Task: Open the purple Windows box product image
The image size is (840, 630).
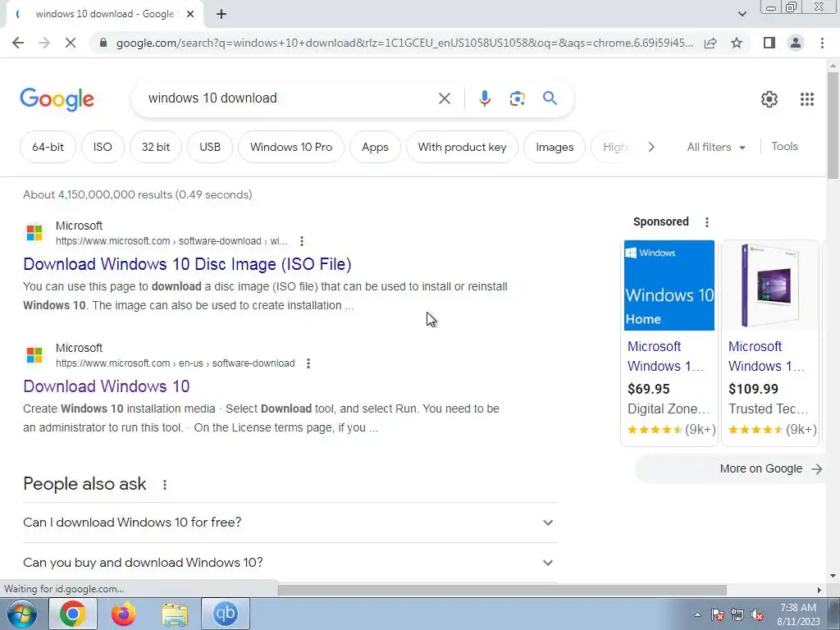Action: pyautogui.click(x=769, y=285)
